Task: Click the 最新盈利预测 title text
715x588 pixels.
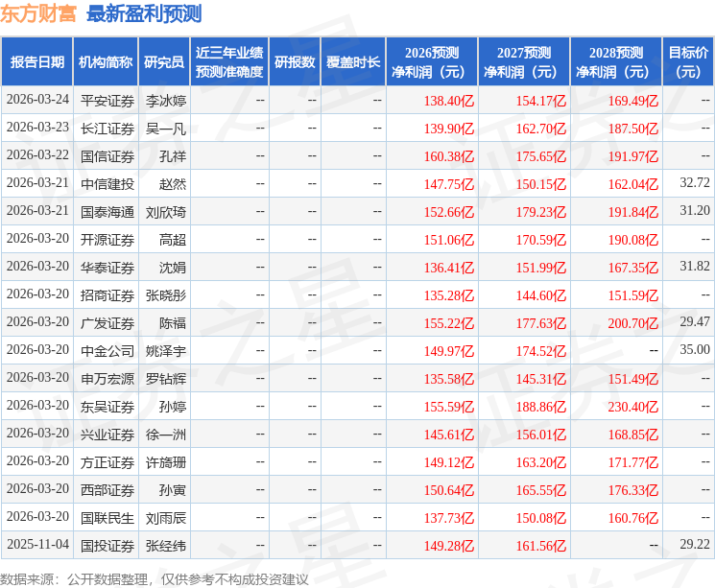Action: [x=144, y=13]
